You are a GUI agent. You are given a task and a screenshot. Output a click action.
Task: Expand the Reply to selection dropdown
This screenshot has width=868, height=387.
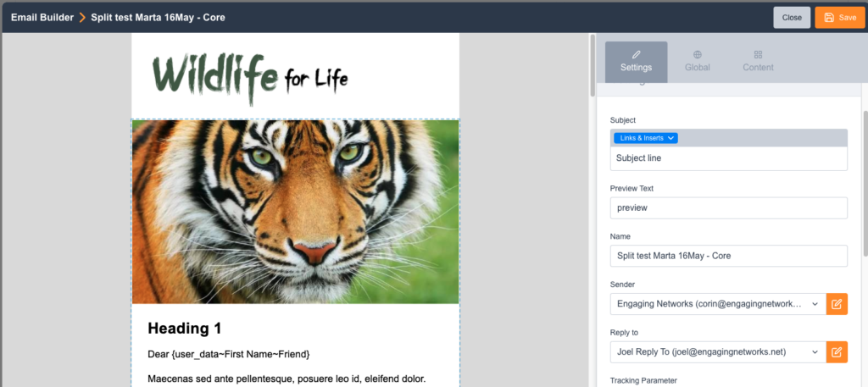point(717,351)
